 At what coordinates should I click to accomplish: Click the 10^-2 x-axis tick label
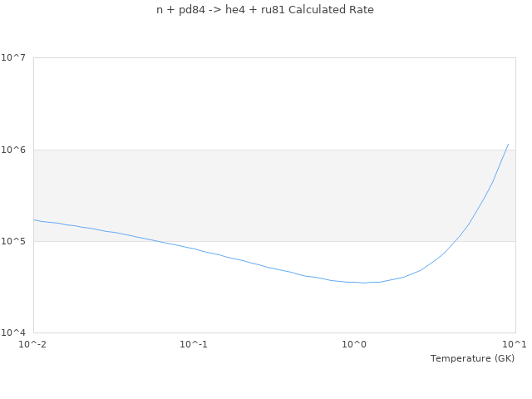click(x=33, y=344)
